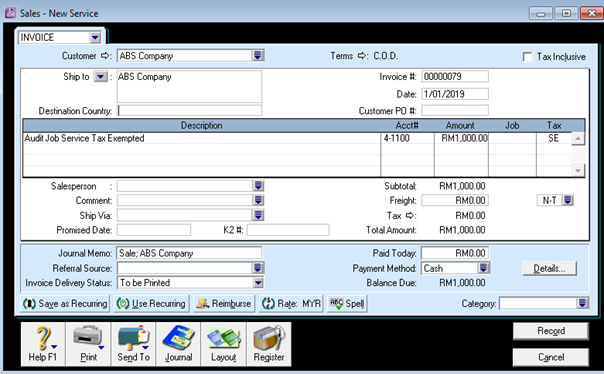Open the Salesperson dropdown
Viewport: 604px width, 374px height.
[258, 186]
